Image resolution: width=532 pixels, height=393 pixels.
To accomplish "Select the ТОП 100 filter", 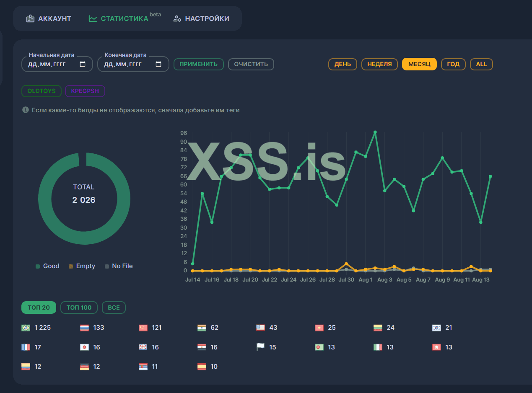I will point(79,308).
